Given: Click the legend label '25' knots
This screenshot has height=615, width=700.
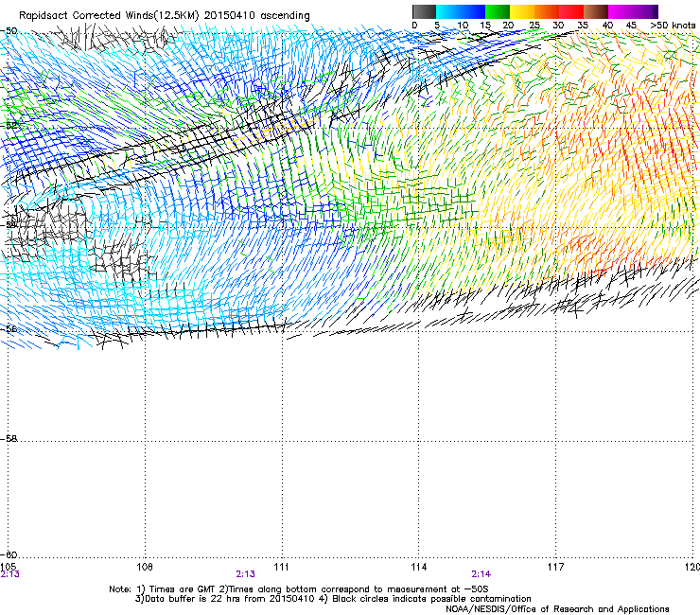Looking at the screenshot, I should [534, 26].
